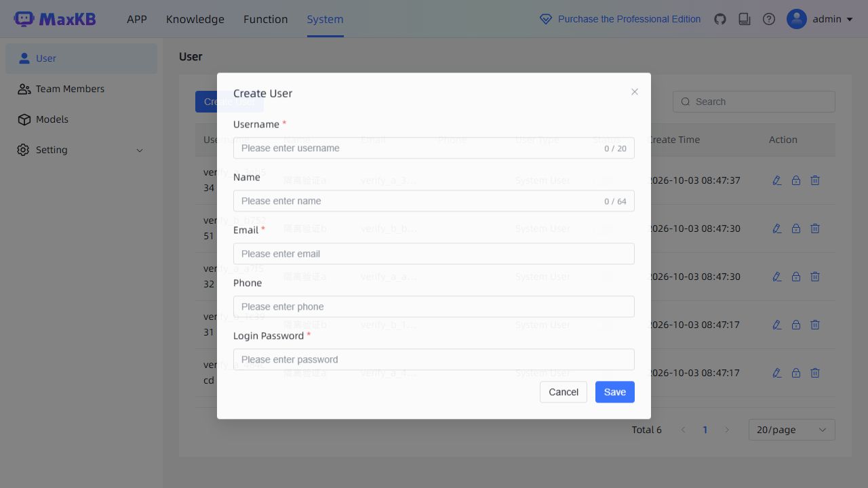Go to the next page arrow
The image size is (868, 488).
(x=727, y=430)
